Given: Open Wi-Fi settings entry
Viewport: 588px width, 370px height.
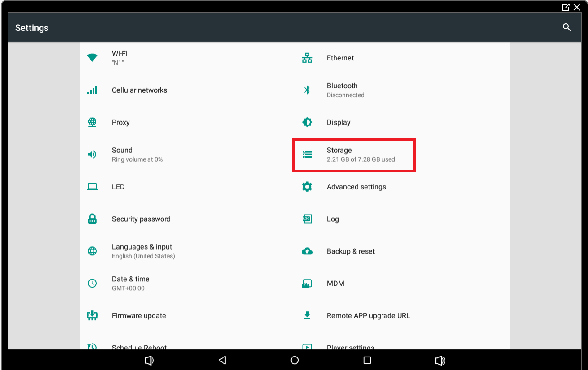Looking at the screenshot, I should pyautogui.click(x=187, y=58).
